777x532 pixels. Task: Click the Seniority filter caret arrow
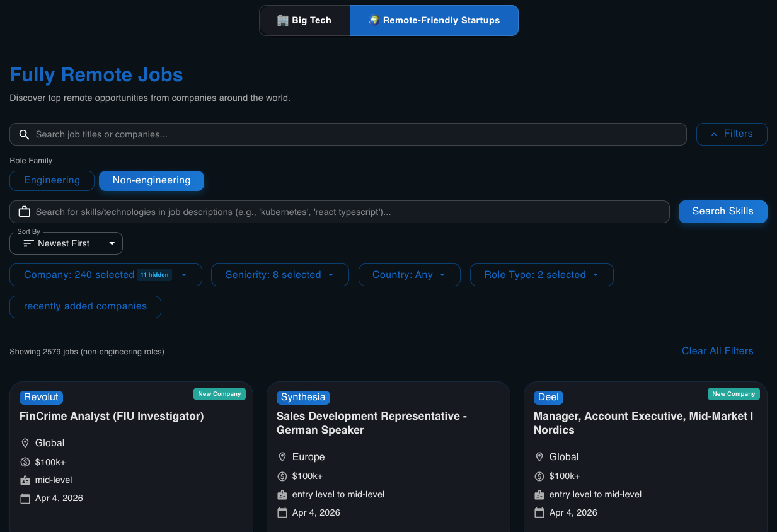tap(331, 275)
